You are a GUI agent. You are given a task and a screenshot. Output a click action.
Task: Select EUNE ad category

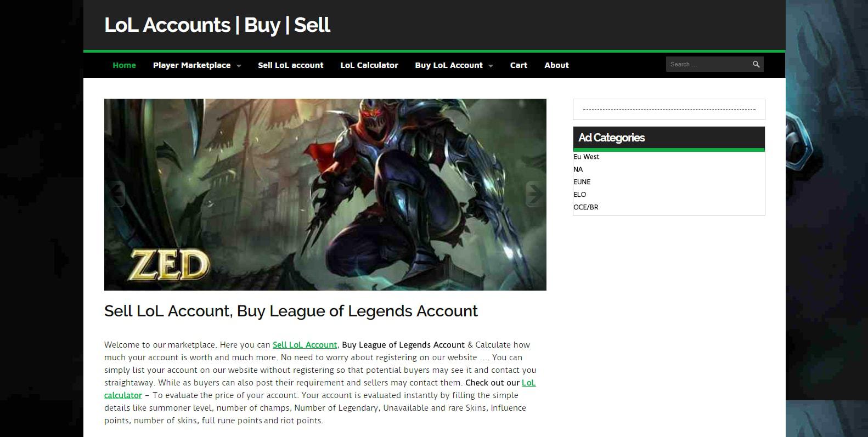click(x=582, y=182)
